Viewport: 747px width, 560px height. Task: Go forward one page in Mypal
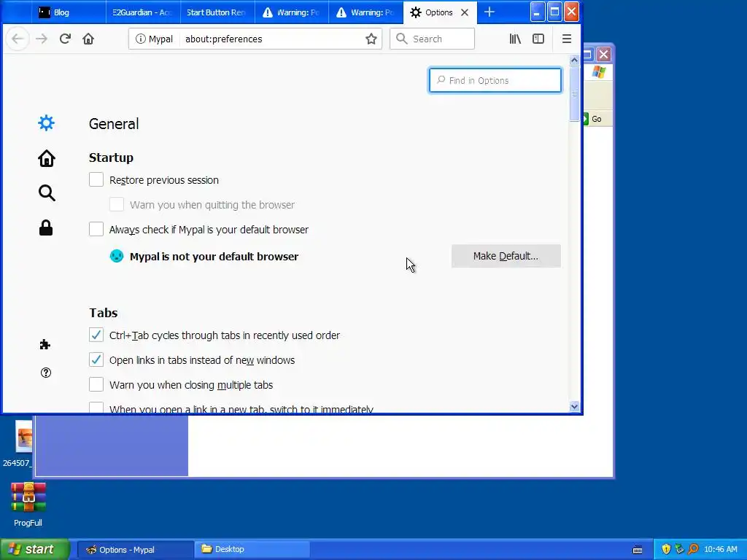[x=42, y=39]
